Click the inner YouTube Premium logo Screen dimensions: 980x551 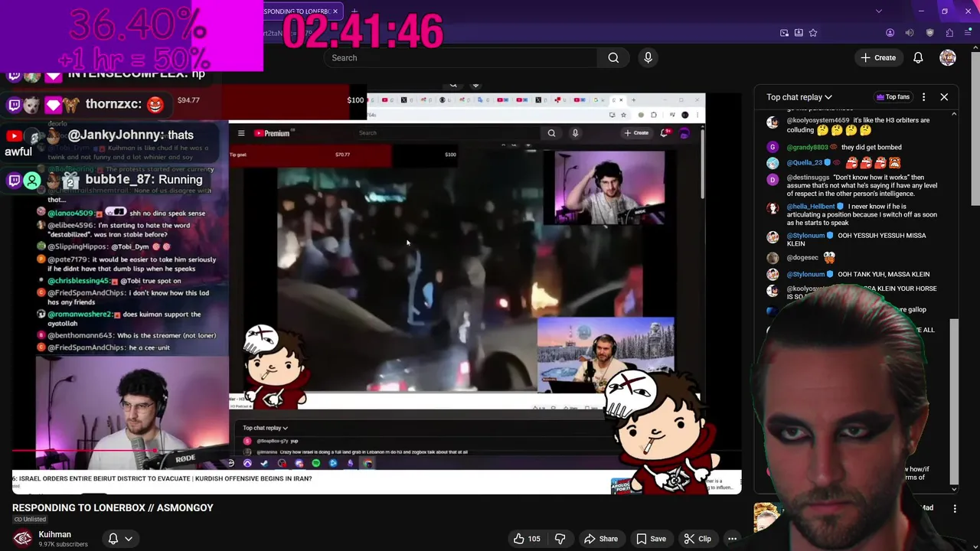click(x=272, y=133)
